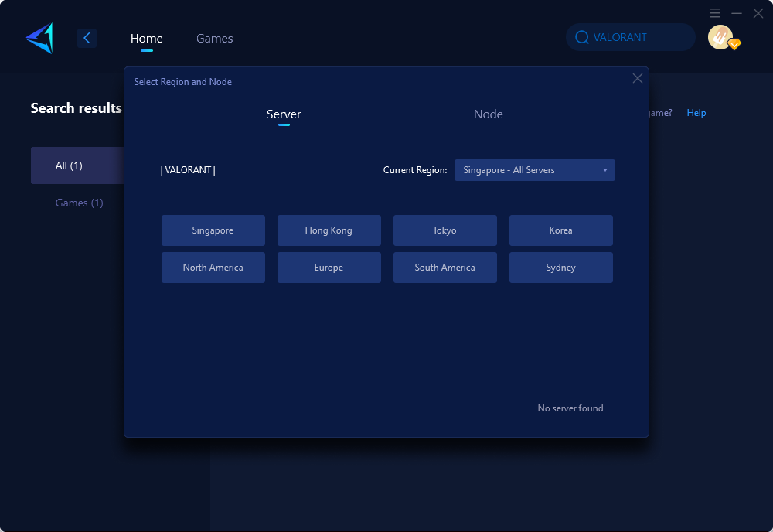This screenshot has height=532, width=773.
Task: Switch to the Home tab
Action: click(146, 39)
